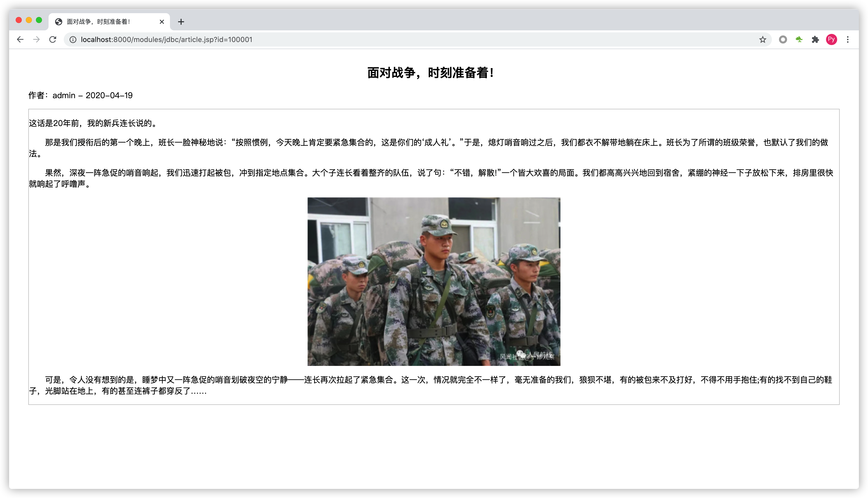Close the current article tab
The image size is (868, 498).
[162, 22]
